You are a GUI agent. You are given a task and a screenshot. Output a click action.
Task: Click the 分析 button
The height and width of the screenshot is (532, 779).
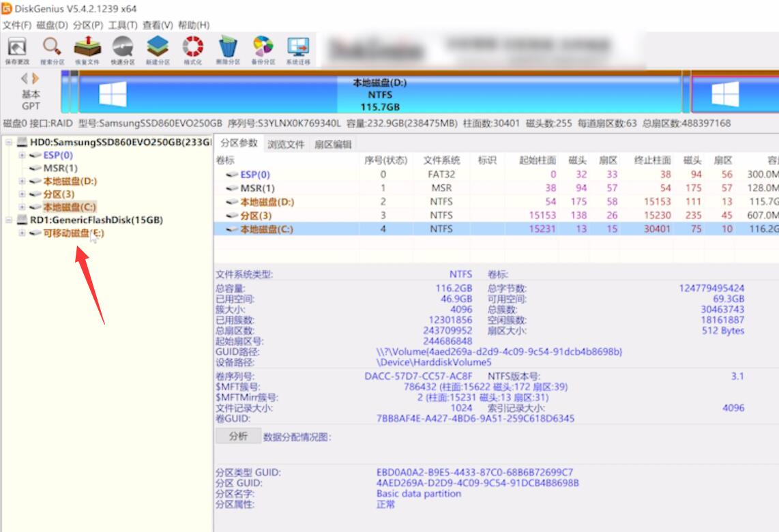[239, 436]
